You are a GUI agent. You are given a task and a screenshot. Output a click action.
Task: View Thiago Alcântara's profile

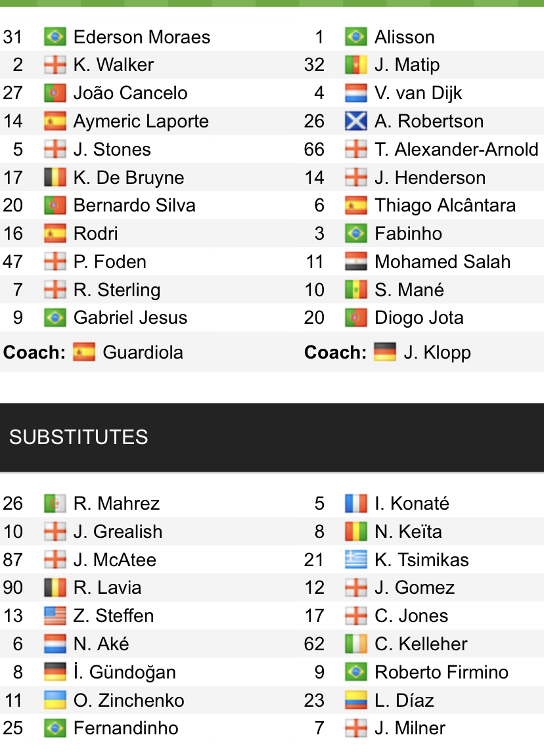click(x=445, y=206)
